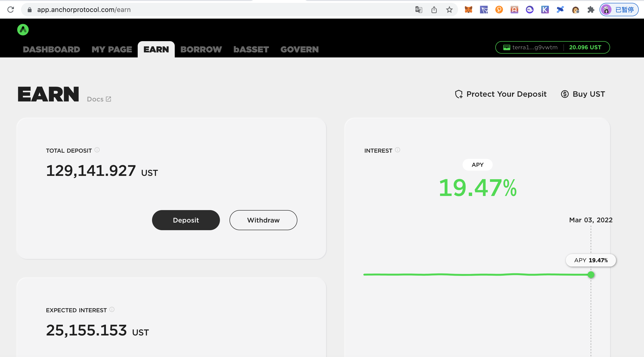Open the blue arrow extension icon
This screenshot has height=357, width=644.
[x=484, y=10]
